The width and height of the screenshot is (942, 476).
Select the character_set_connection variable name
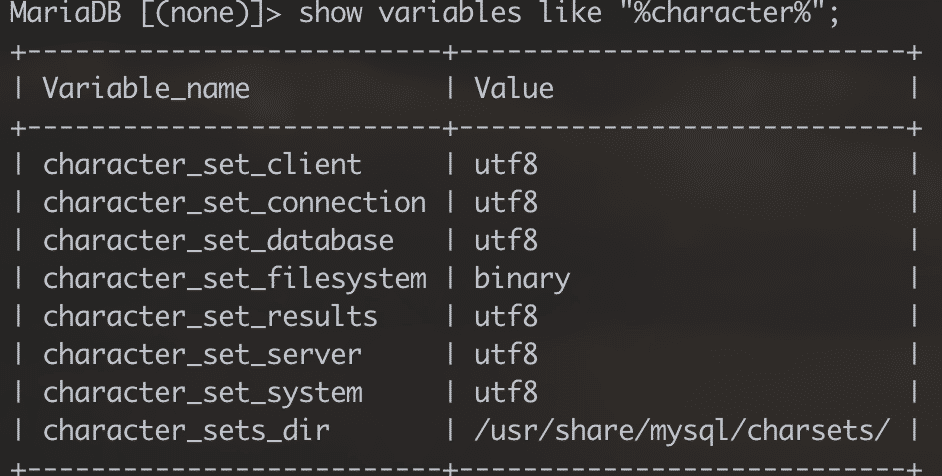234,203
